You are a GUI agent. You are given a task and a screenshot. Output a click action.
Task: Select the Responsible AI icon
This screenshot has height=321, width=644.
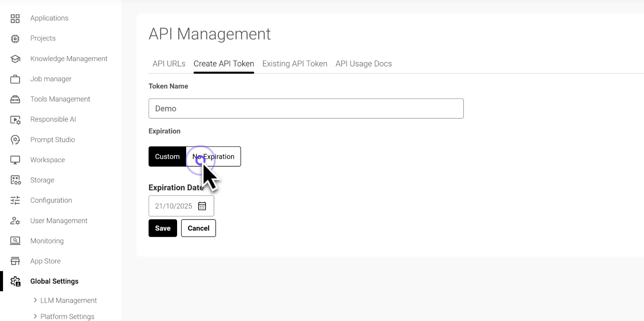tap(15, 120)
